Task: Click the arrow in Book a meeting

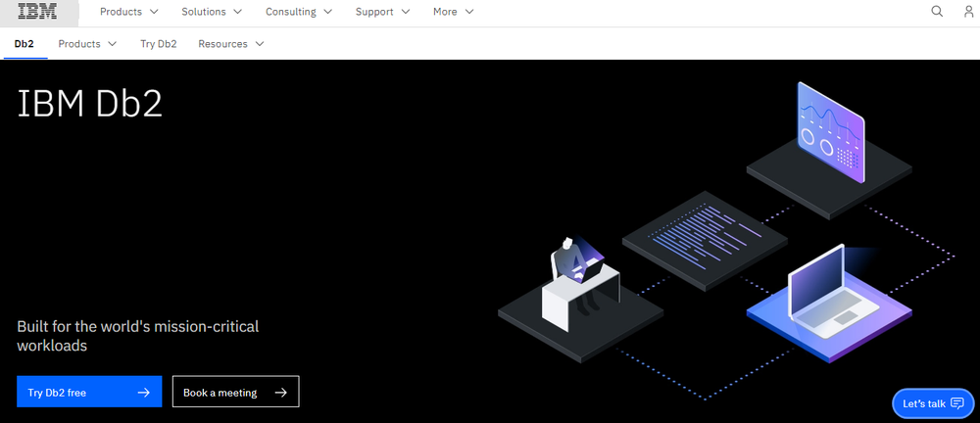Action: point(280,393)
